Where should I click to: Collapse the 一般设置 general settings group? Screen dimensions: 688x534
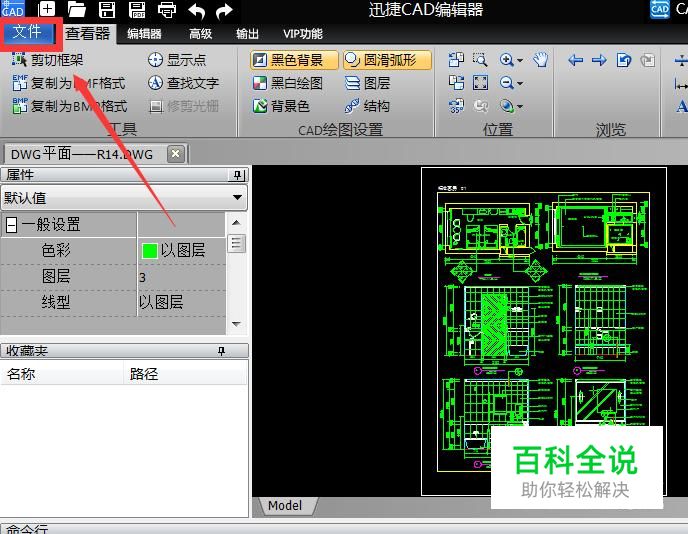point(11,225)
